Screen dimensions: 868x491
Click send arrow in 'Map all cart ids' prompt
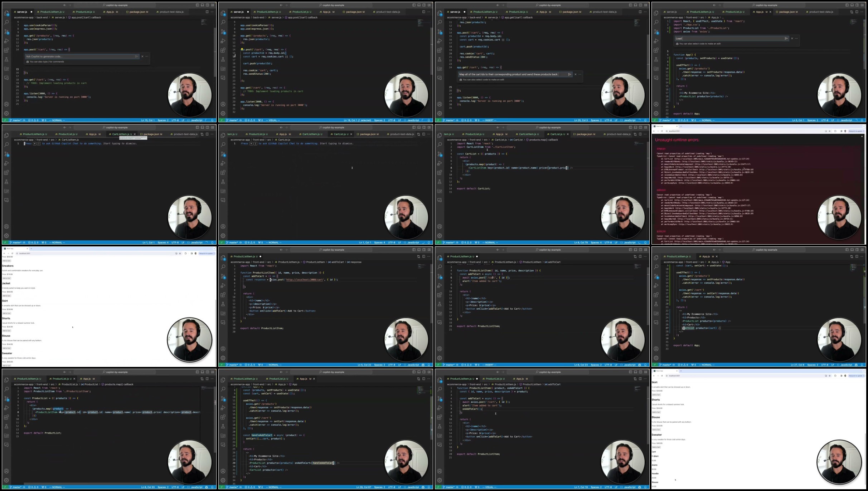569,74
